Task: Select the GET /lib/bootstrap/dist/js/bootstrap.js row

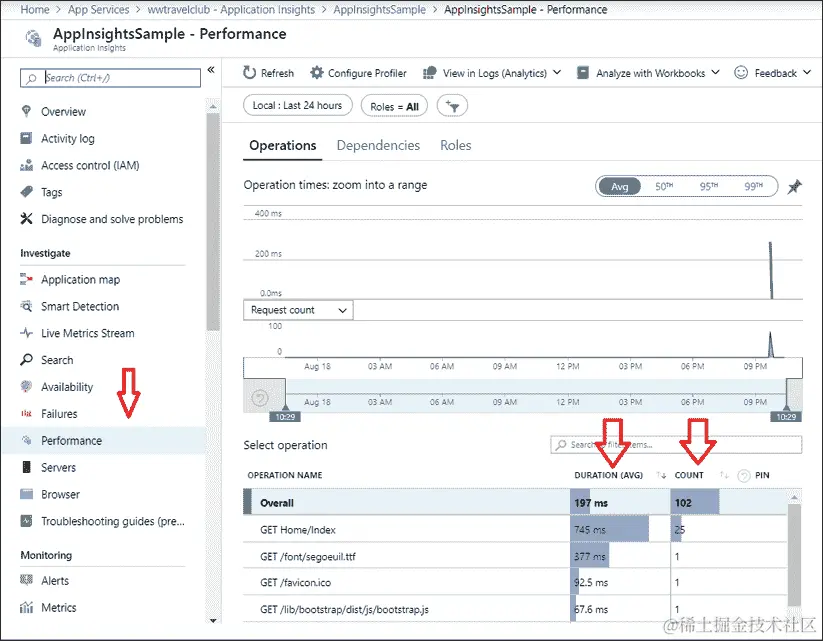Action: pyautogui.click(x=515, y=609)
